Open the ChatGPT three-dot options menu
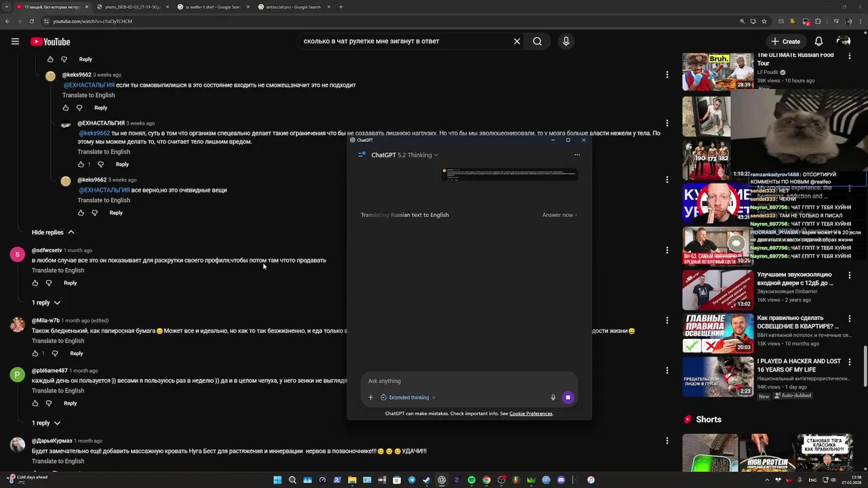Viewport: 868px width, 488px height. [577, 155]
